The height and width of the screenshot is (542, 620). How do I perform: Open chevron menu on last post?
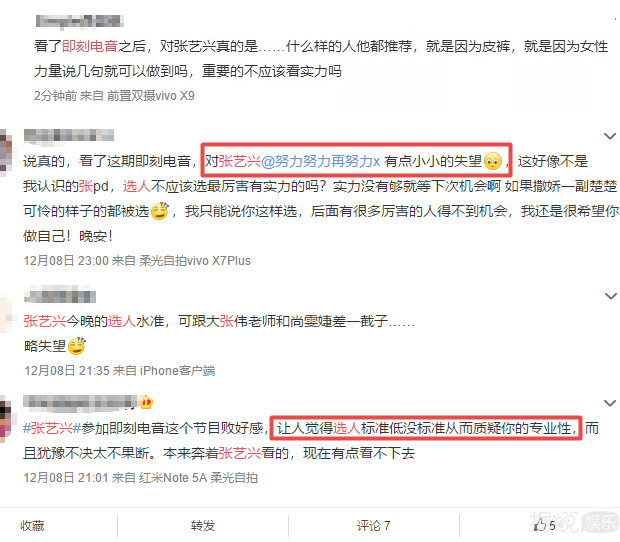pos(610,403)
